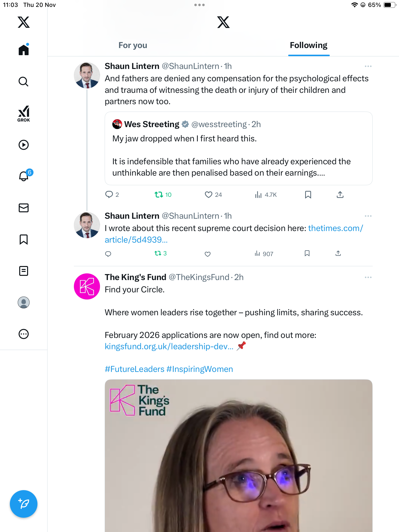Screen dimensions: 399x532
Task: Tap the compose new post button
Action: [24, 504]
